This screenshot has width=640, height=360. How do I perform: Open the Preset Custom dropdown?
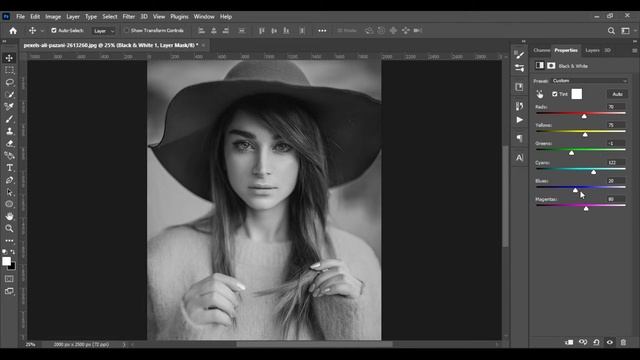click(590, 81)
